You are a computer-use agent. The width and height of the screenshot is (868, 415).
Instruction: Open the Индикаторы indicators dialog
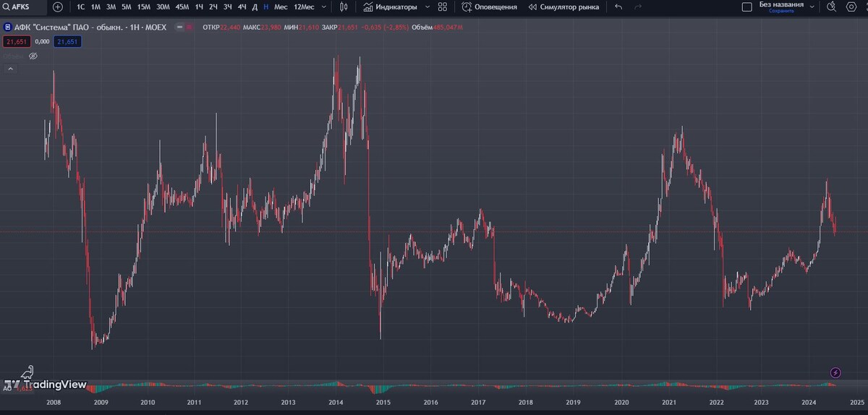(390, 7)
